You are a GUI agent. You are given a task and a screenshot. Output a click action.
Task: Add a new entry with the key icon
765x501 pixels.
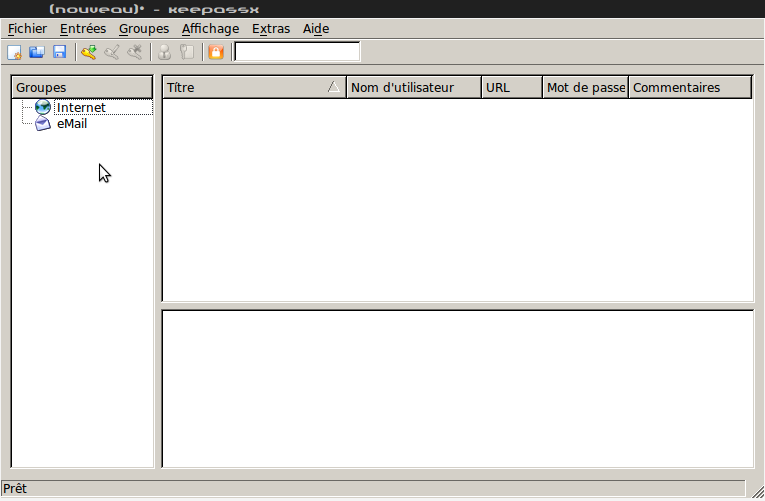click(x=89, y=52)
